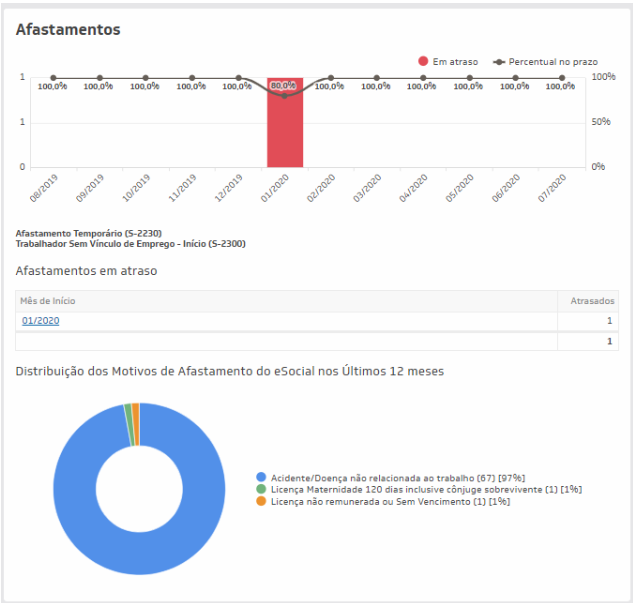Click the 07/2020 line data point

(x=562, y=78)
